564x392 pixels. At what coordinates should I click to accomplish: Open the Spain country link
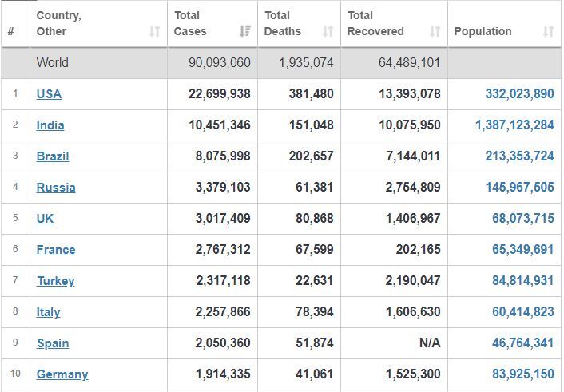click(53, 343)
